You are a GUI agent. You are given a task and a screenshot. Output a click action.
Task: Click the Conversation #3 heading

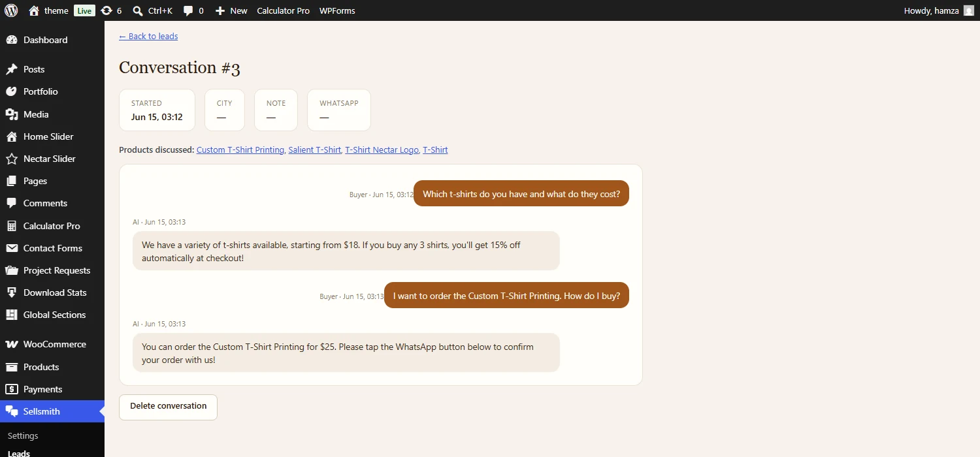(180, 67)
